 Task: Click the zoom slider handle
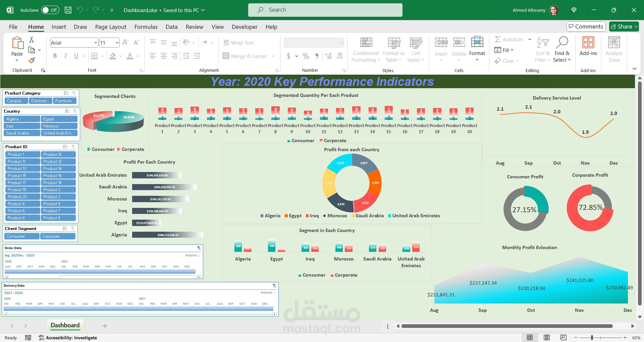click(592, 338)
